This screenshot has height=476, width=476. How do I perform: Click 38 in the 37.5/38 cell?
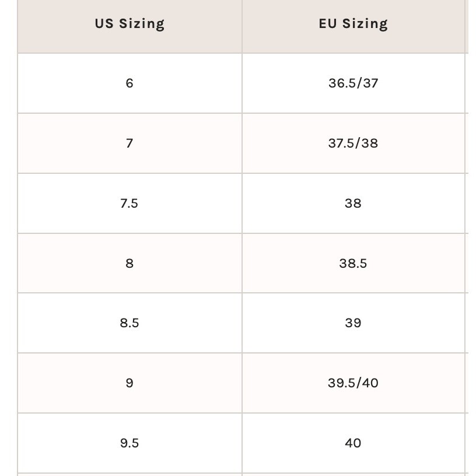(x=369, y=143)
